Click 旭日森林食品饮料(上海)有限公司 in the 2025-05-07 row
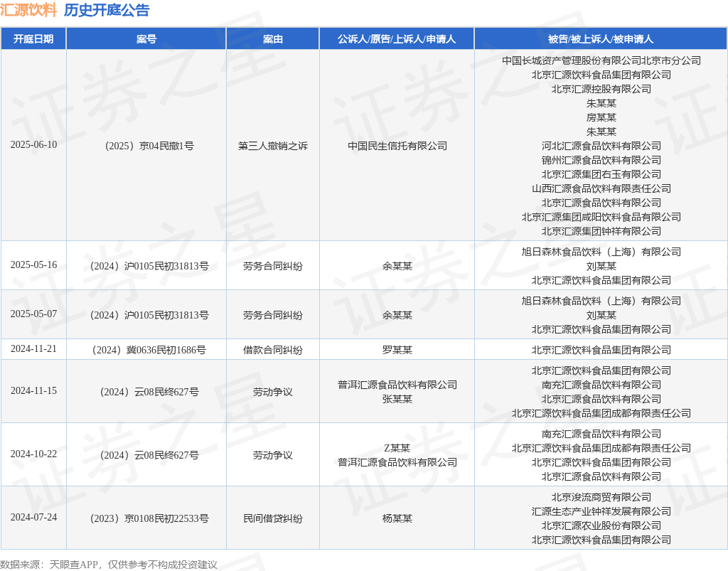 click(601, 301)
